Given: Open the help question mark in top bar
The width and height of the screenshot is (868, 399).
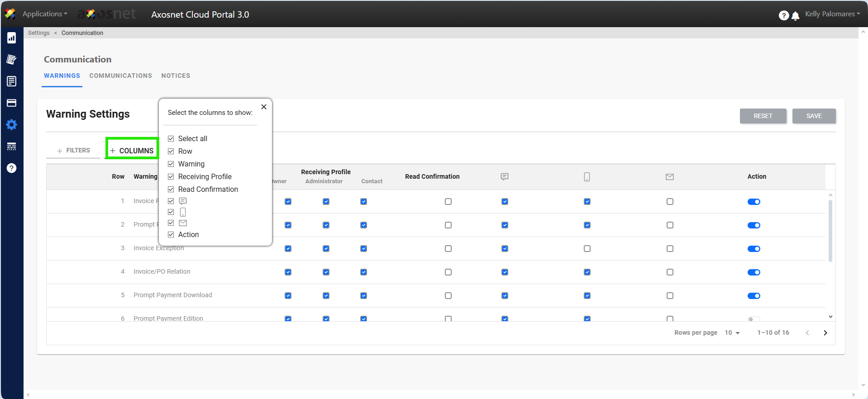Looking at the screenshot, I should pos(783,16).
